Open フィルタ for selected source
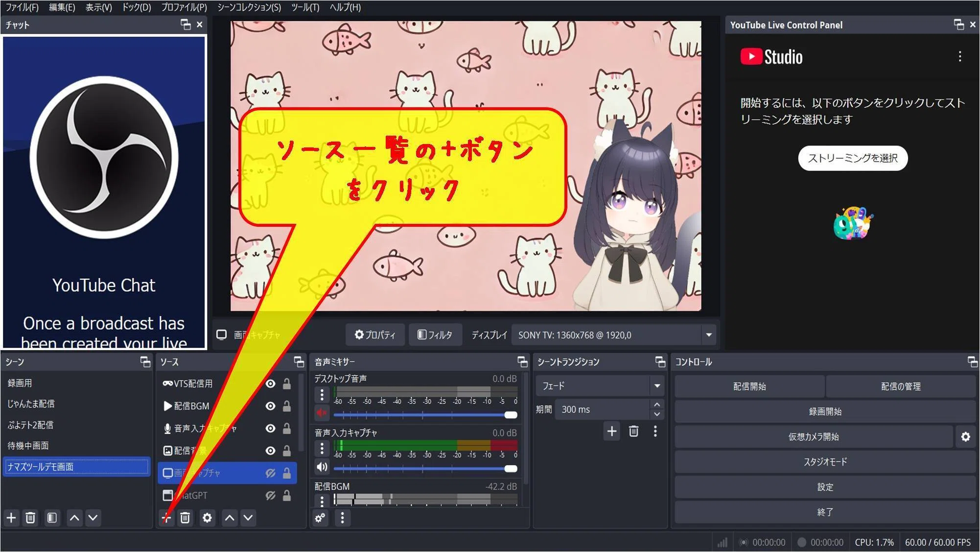 [435, 335]
